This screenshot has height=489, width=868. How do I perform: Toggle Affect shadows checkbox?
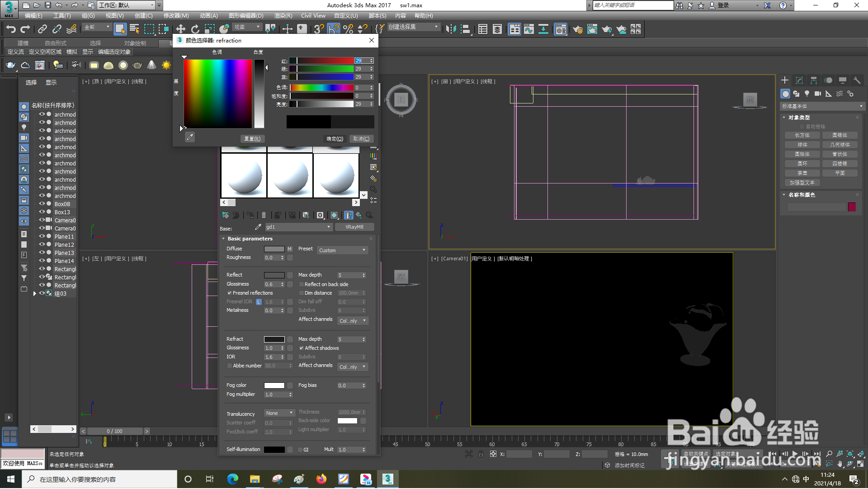(302, 348)
